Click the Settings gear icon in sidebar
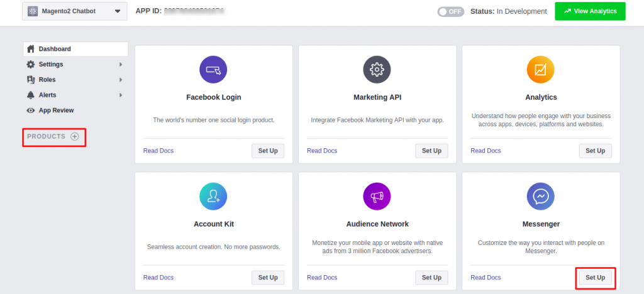 30,64
